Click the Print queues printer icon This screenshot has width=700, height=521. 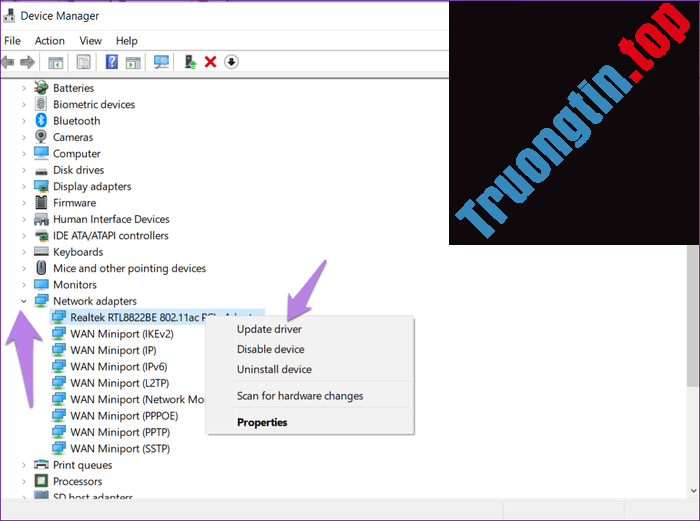pyautogui.click(x=41, y=465)
